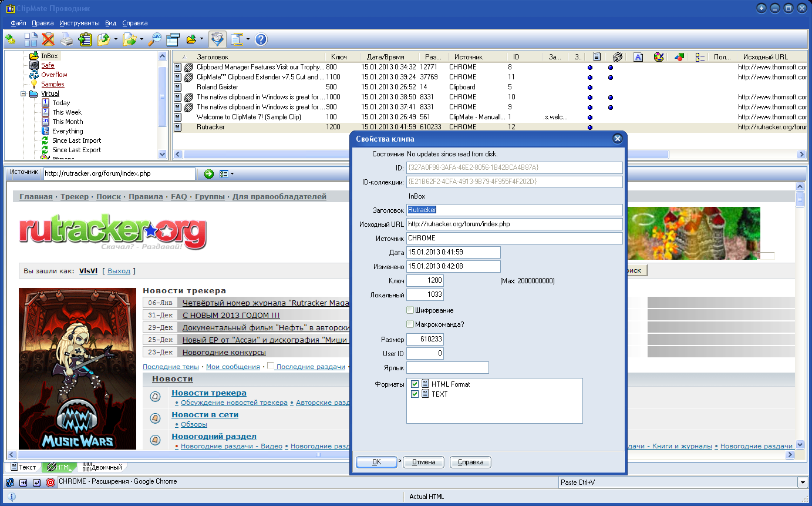The height and width of the screenshot is (506, 812).
Task: Click the checklist column header icon
Action: click(x=700, y=57)
